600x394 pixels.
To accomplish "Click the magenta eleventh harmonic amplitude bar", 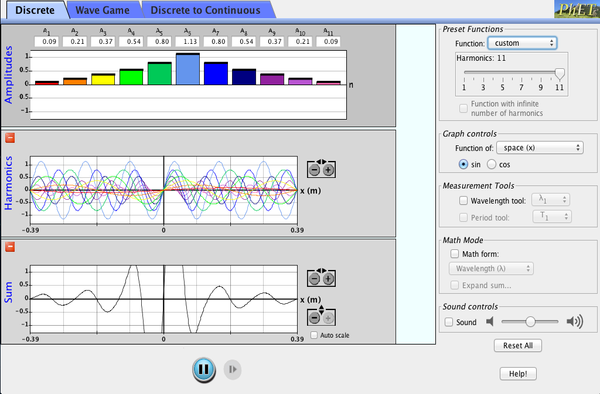I will click(x=329, y=83).
